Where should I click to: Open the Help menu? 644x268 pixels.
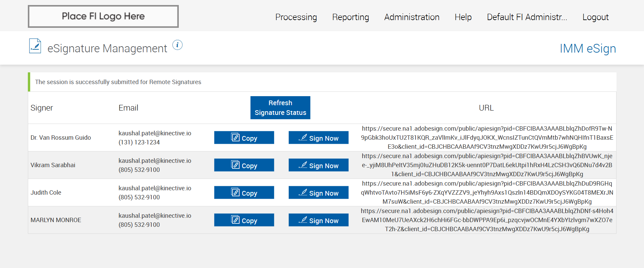tap(463, 17)
